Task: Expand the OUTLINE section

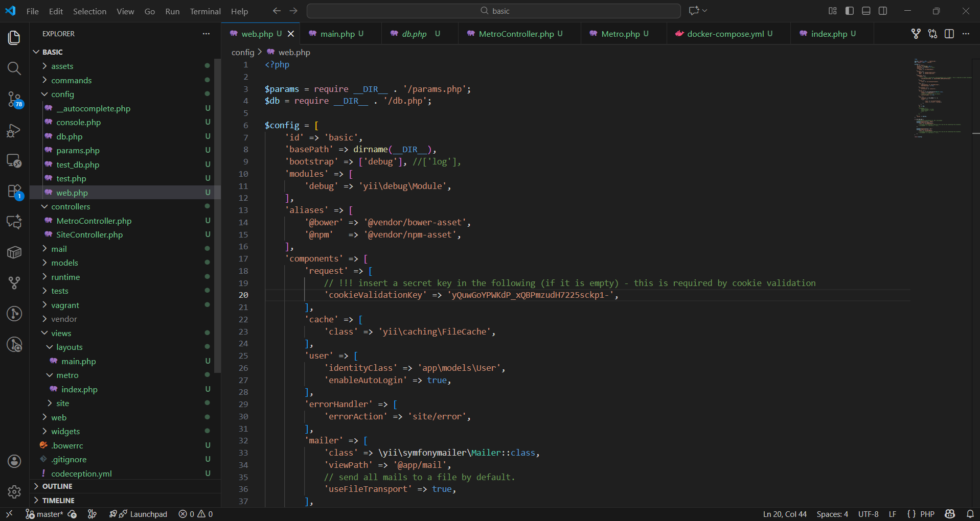Action: tap(57, 486)
